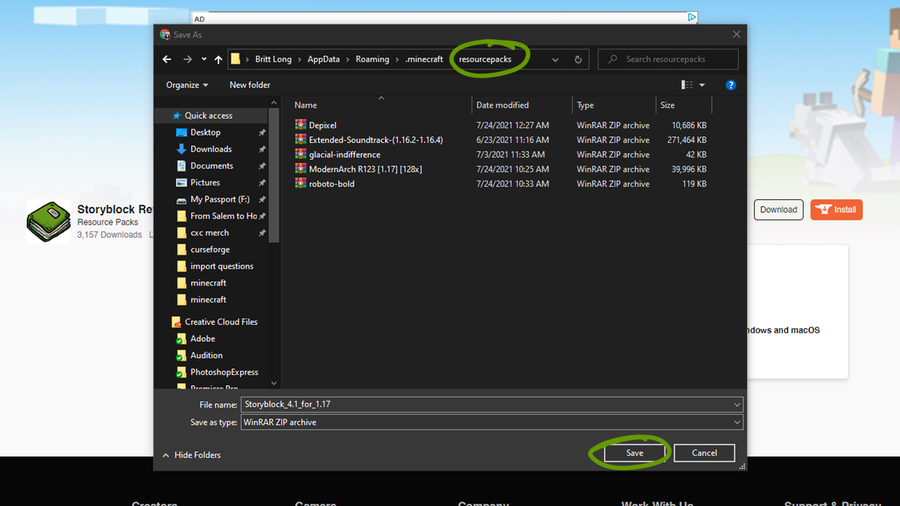Click the Back navigation arrow
Screen dimensions: 900x506
click(168, 60)
